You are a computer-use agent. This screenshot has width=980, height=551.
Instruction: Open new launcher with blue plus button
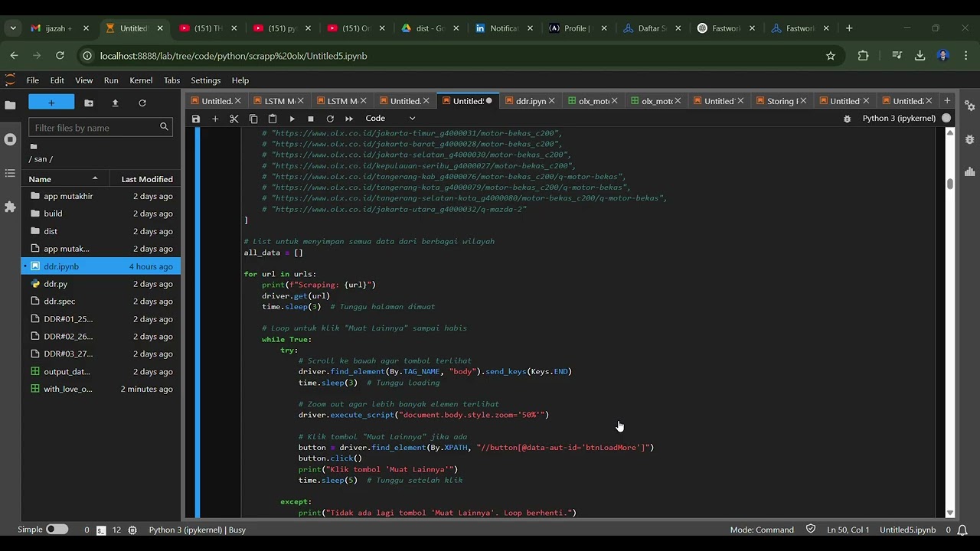pyautogui.click(x=51, y=103)
